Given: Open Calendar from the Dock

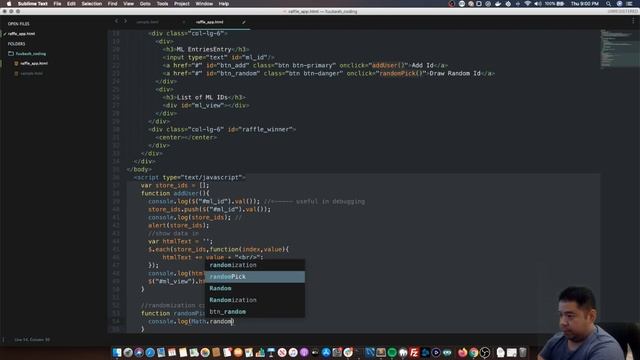Looking at the screenshot, I should 172,352.
